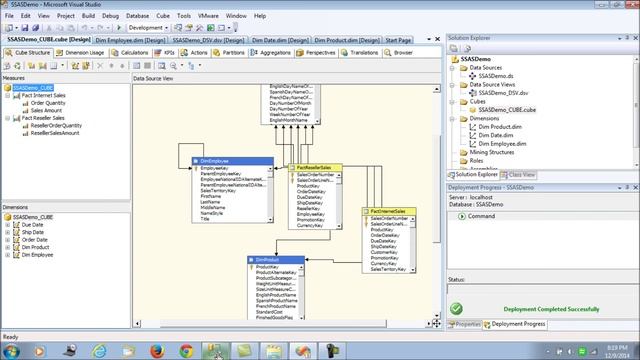This screenshot has width=640, height=360.
Task: Expand the Due Date dimension node
Action: (7, 225)
